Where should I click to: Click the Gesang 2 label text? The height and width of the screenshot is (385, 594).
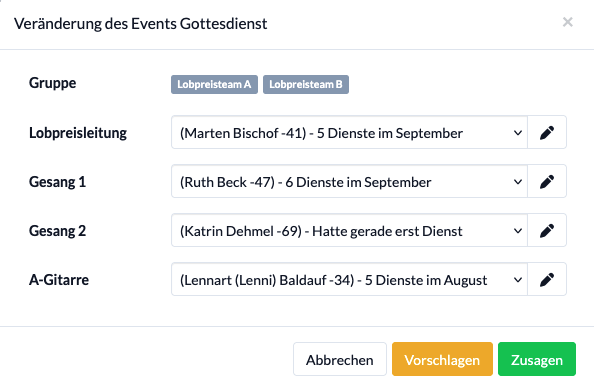(x=58, y=231)
